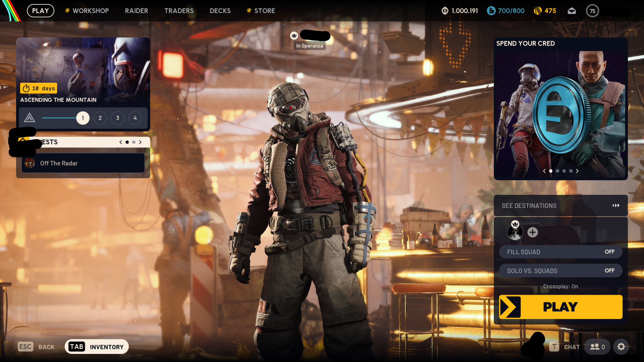The width and height of the screenshot is (644, 362).
Task: Click the crown icon above In Speranza
Action: click(x=294, y=36)
